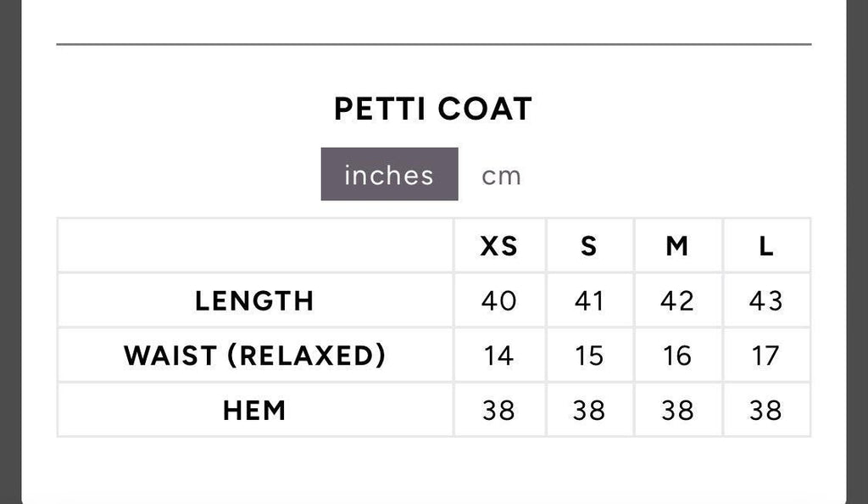Image resolution: width=868 pixels, height=504 pixels.
Task: Click S length value 41
Action: pos(589,300)
